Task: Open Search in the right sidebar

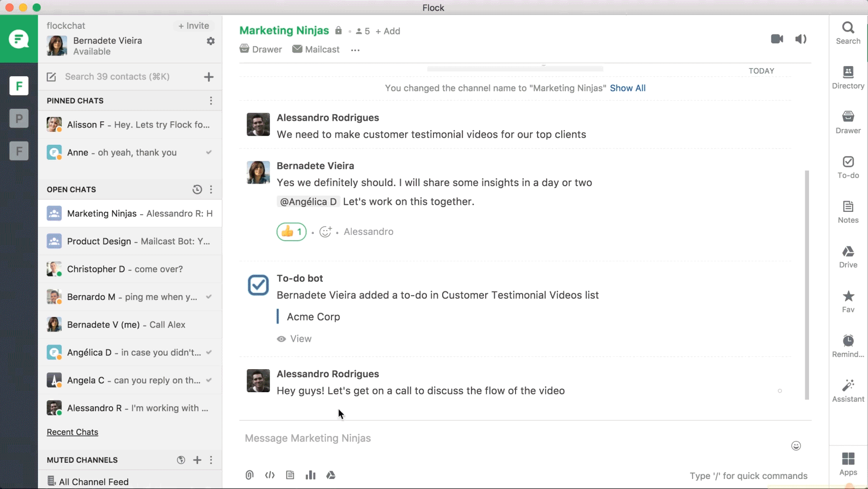Action: 848,33
